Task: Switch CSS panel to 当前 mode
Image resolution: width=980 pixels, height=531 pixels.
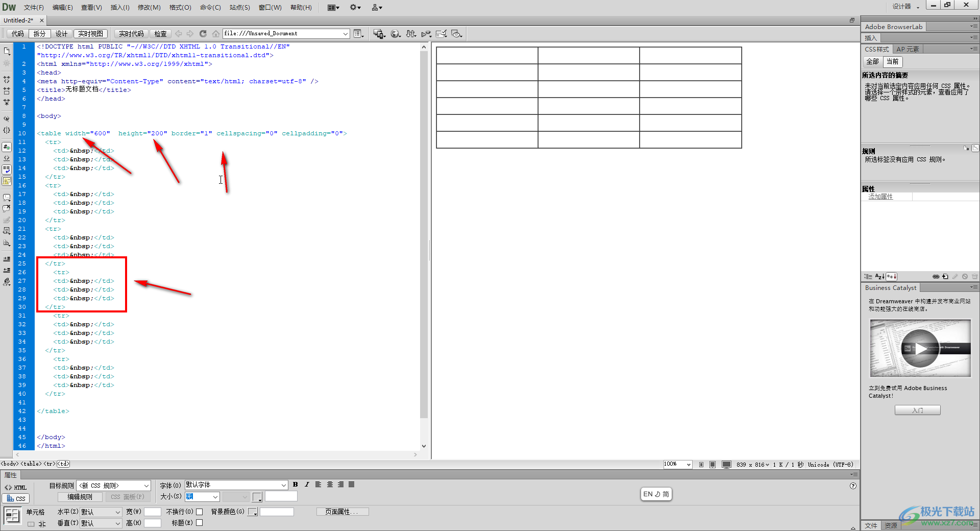Action: [x=892, y=61]
